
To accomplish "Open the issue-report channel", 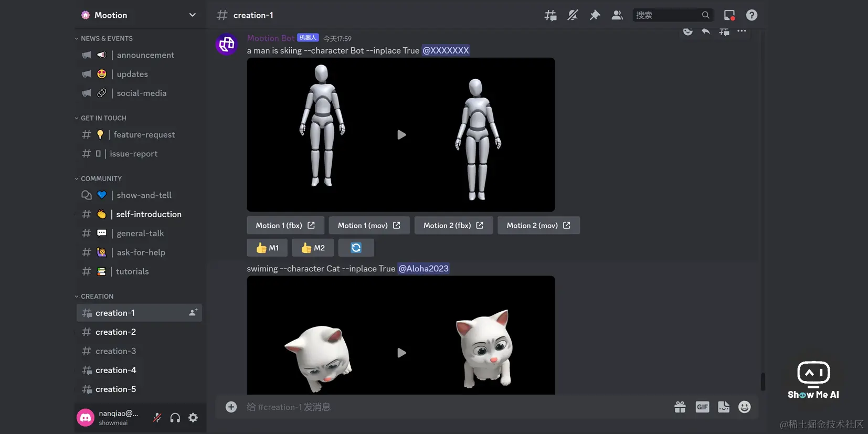I will pos(139,154).
